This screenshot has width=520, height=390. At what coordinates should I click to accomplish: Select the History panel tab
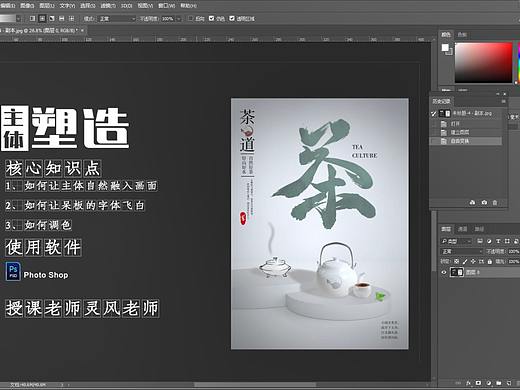441,101
